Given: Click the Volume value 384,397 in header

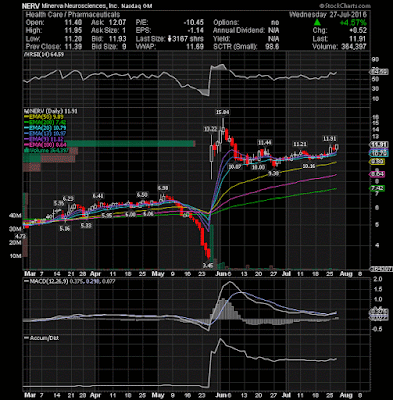Looking at the screenshot, I should tap(353, 47).
